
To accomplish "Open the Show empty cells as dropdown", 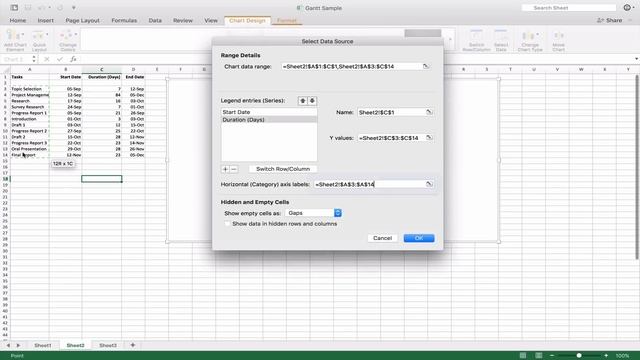I will [x=313, y=213].
